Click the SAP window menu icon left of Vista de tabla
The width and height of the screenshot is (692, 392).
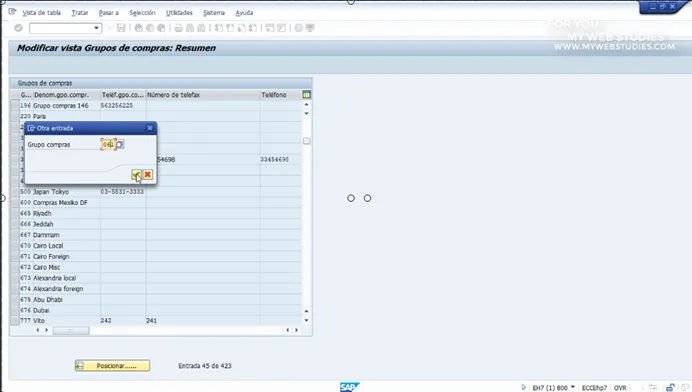[12, 12]
